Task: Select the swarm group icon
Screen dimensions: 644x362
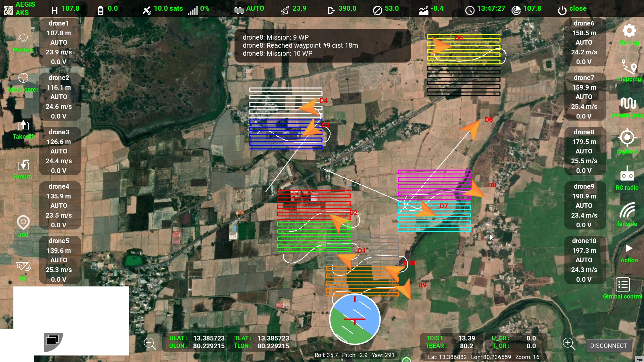Action: [x=628, y=103]
